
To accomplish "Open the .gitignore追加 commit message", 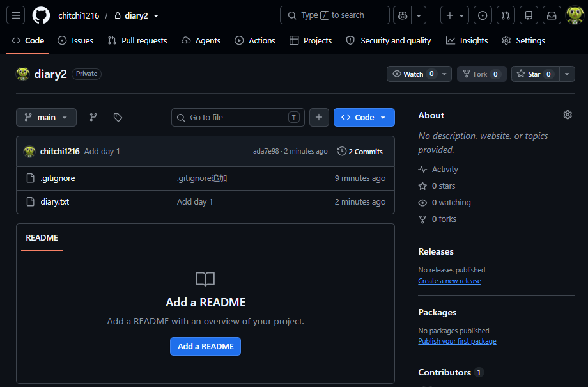I will click(202, 178).
